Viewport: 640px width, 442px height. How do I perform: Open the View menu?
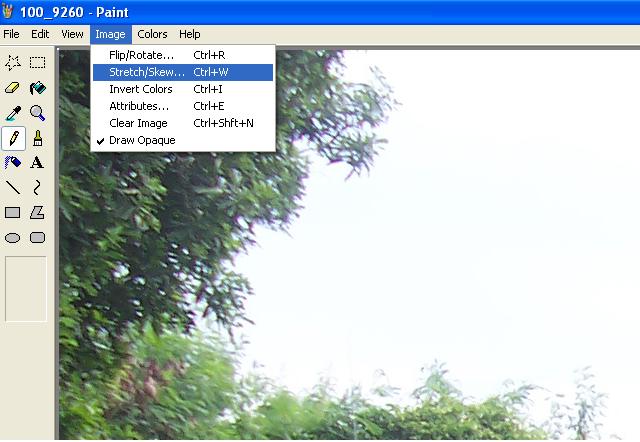click(72, 34)
